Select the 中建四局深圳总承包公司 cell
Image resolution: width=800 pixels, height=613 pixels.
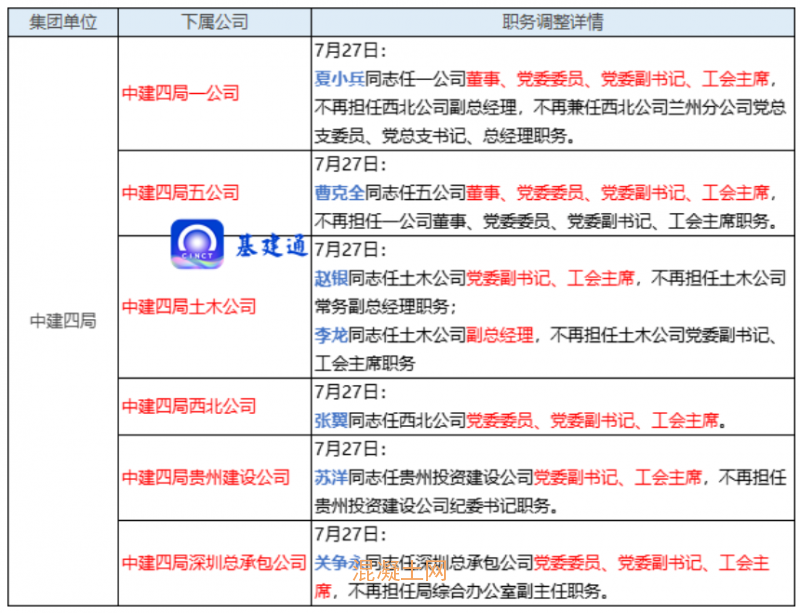[215, 563]
